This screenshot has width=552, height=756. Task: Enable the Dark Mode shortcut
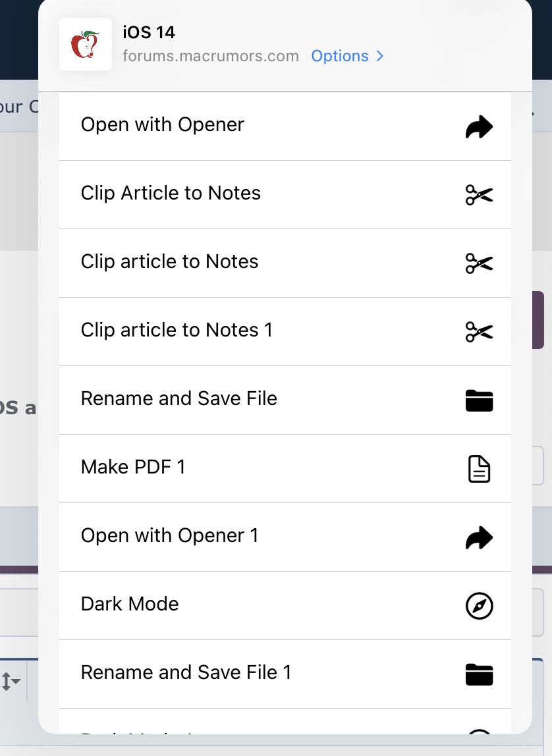[x=285, y=606]
